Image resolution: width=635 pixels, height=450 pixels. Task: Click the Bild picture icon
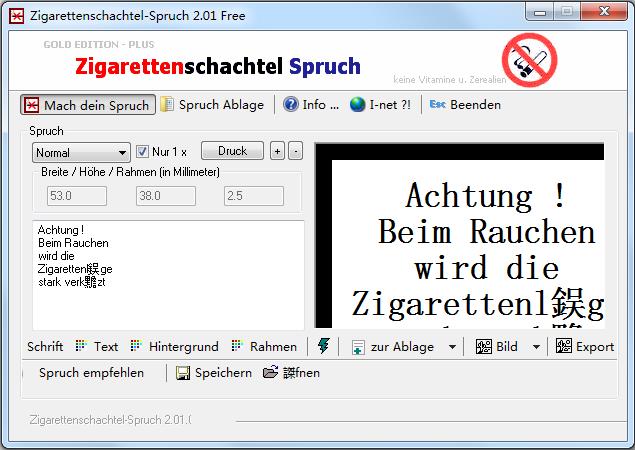tap(484, 347)
